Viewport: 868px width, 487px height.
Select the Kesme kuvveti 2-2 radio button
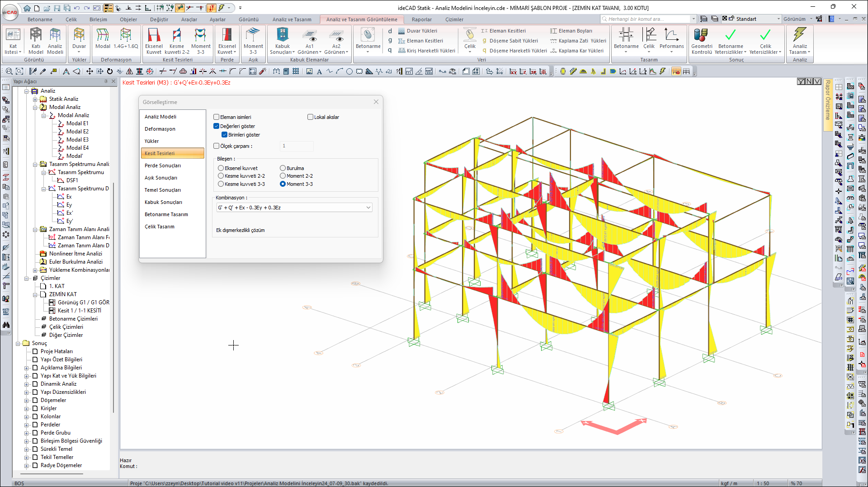[x=221, y=176]
